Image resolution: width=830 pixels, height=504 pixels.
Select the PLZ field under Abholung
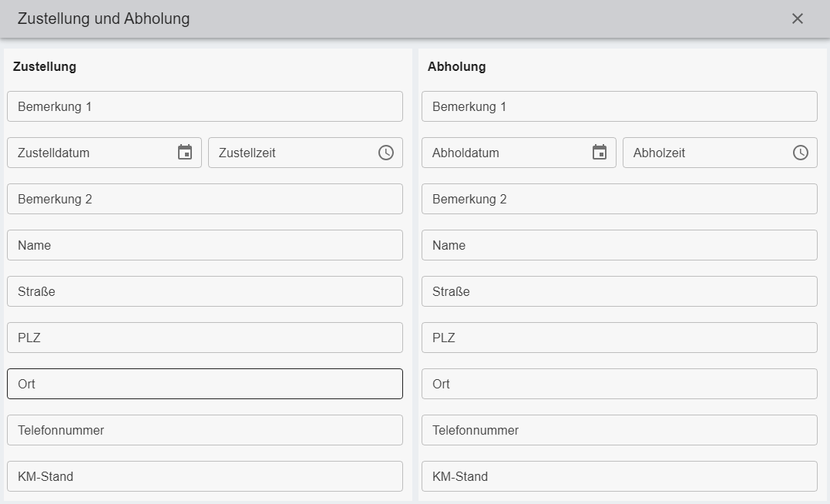tap(619, 338)
